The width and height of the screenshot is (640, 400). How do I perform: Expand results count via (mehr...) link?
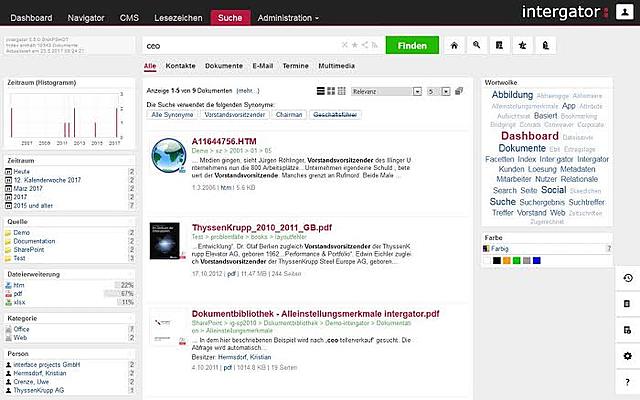tap(248, 91)
